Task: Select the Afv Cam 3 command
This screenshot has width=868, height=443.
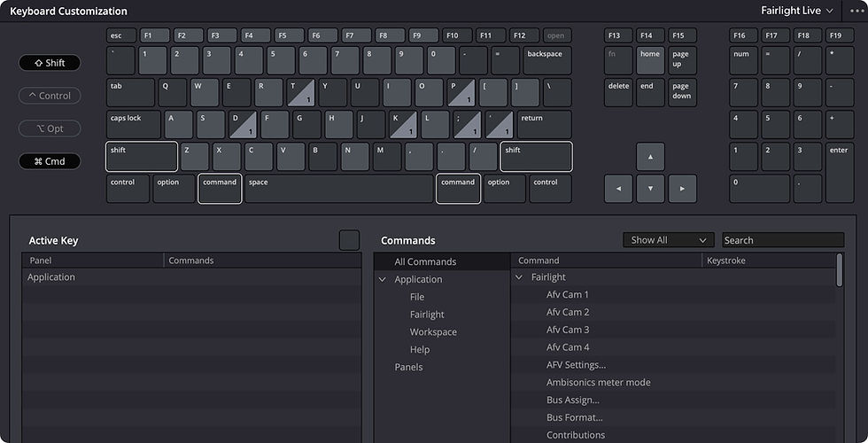Action: tap(568, 330)
